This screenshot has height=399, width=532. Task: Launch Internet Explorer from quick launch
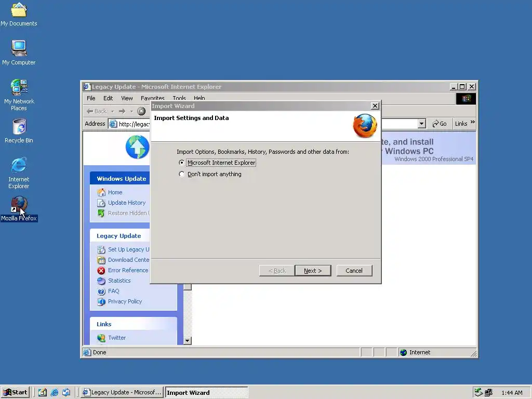click(54, 392)
